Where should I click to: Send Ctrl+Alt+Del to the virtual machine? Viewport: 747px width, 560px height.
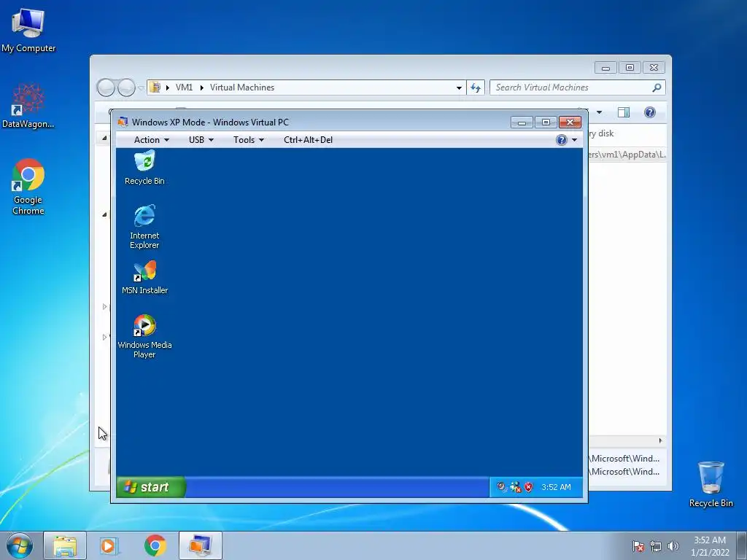click(309, 139)
